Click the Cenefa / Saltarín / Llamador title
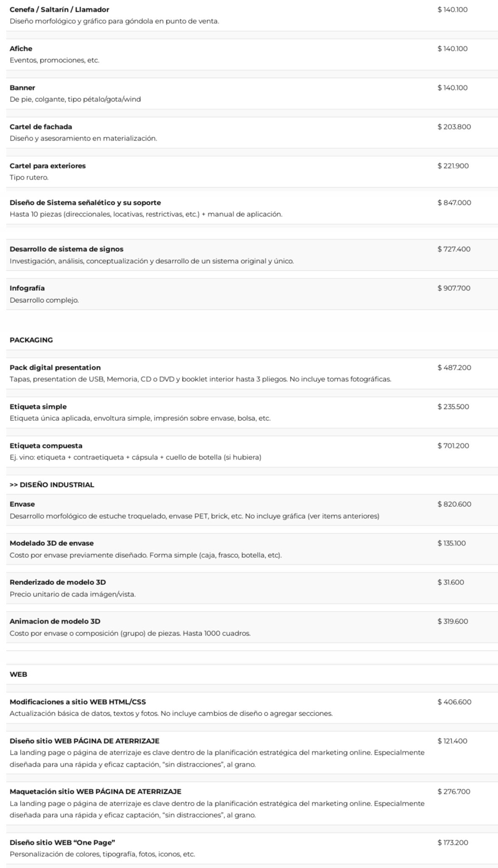Viewport: 498px width, 868px height. tap(59, 9)
